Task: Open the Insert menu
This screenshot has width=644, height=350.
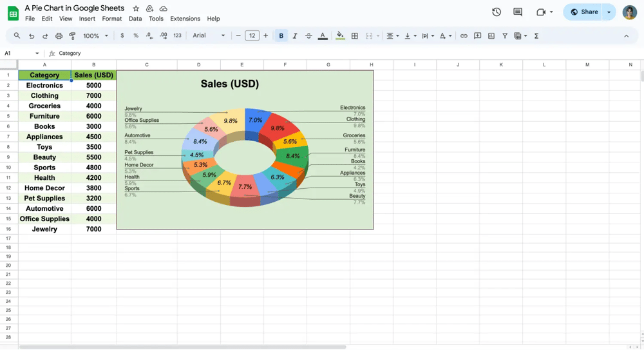Action: (x=87, y=19)
